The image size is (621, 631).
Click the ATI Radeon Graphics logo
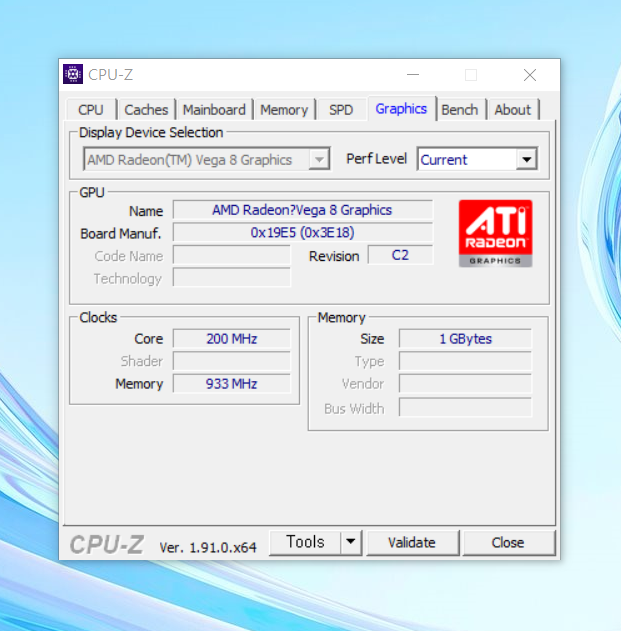click(495, 233)
